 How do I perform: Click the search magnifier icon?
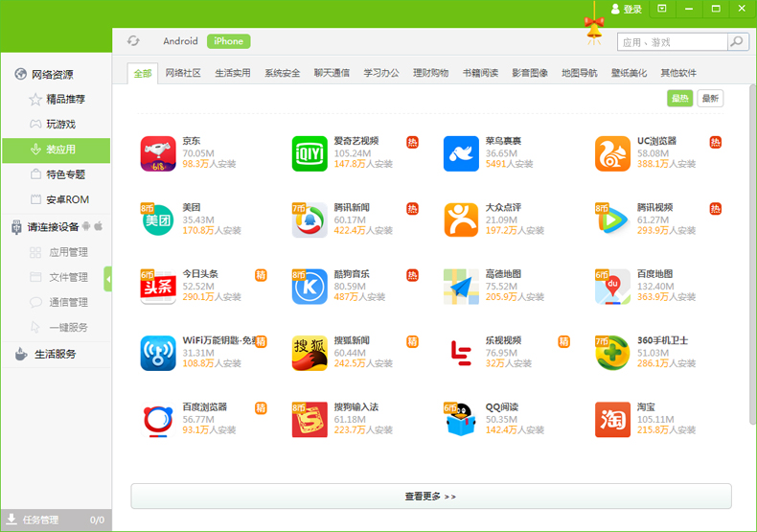click(737, 42)
